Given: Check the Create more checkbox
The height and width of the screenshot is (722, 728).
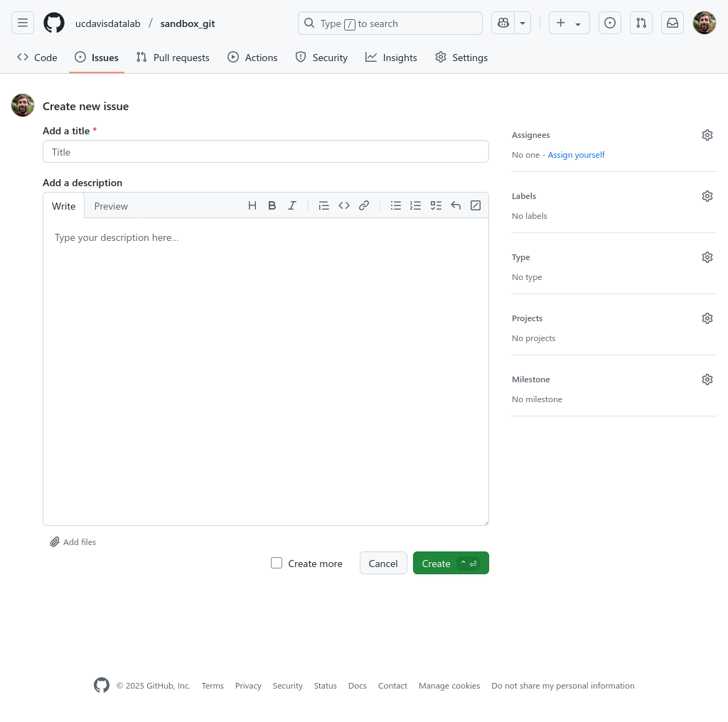Looking at the screenshot, I should 277,563.
